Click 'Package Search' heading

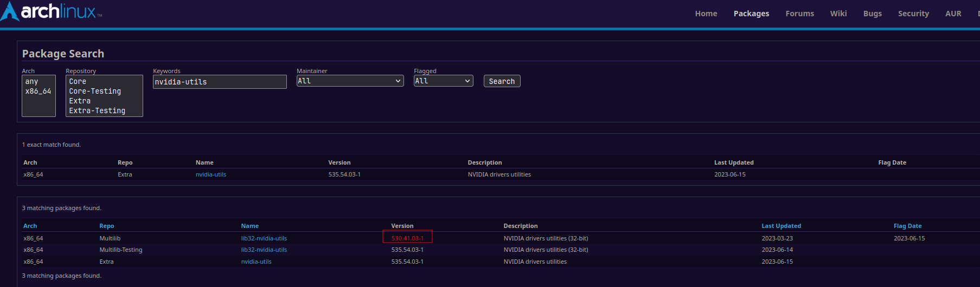(63, 54)
